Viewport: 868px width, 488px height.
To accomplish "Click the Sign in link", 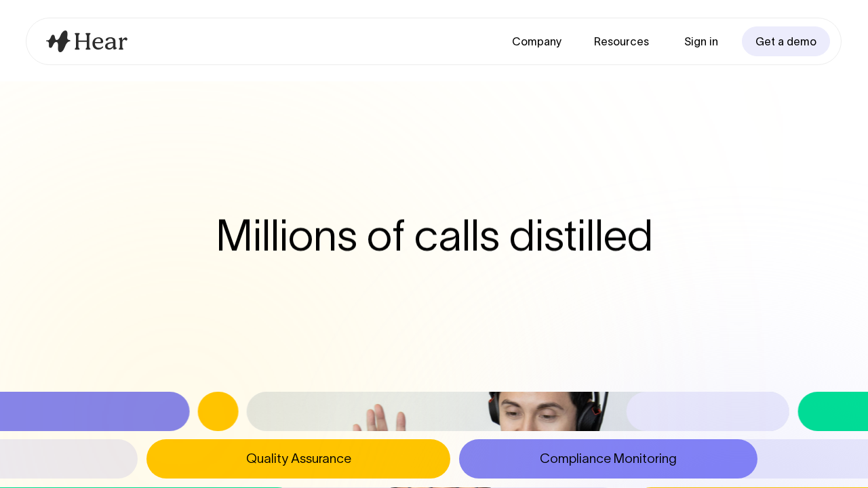I will [701, 41].
